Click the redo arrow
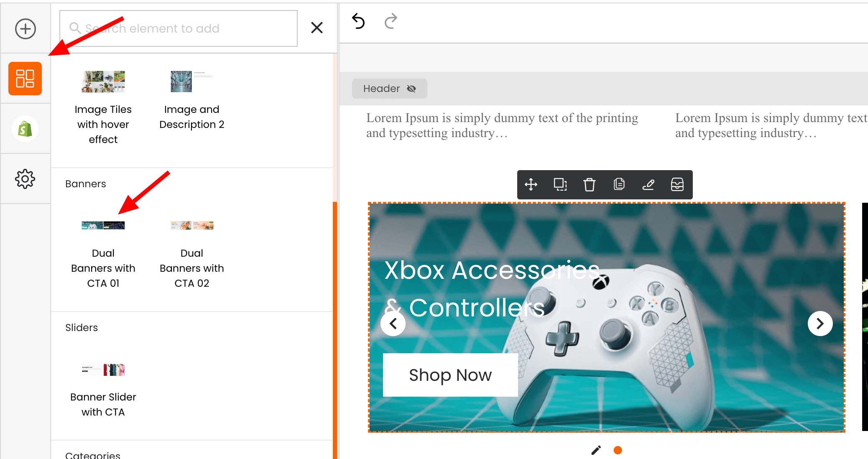This screenshot has height=459, width=868. [x=391, y=21]
